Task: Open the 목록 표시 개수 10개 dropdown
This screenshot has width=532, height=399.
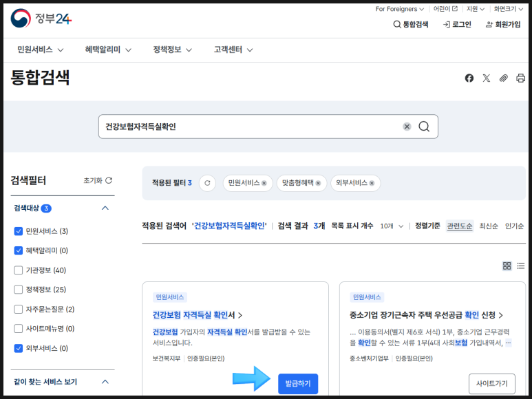Action: (x=392, y=226)
